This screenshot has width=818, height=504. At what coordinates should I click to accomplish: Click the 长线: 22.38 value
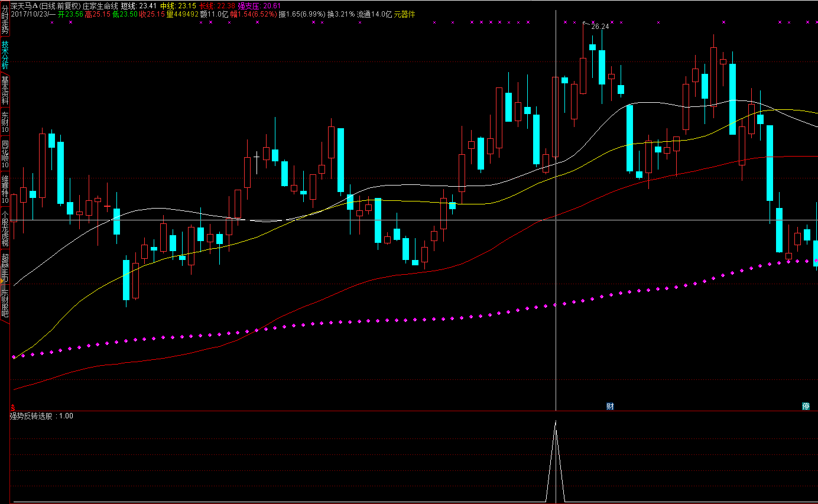pos(217,5)
